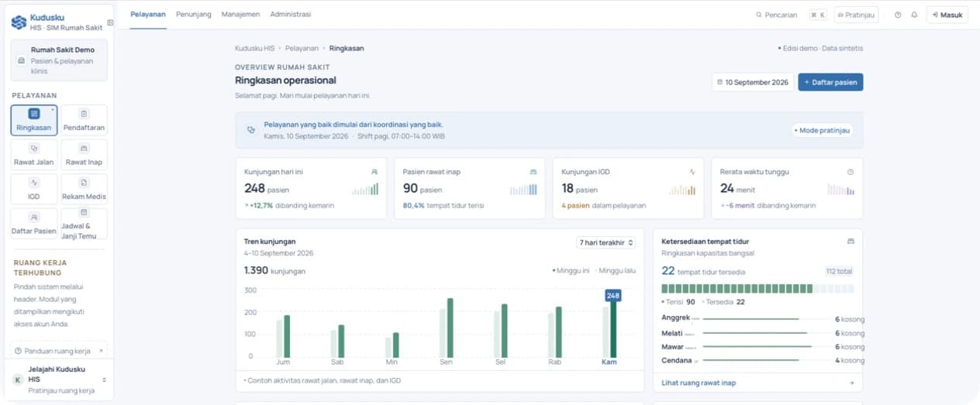
Task: Click the pulse icon on Kunjungan IGD
Action: [692, 172]
